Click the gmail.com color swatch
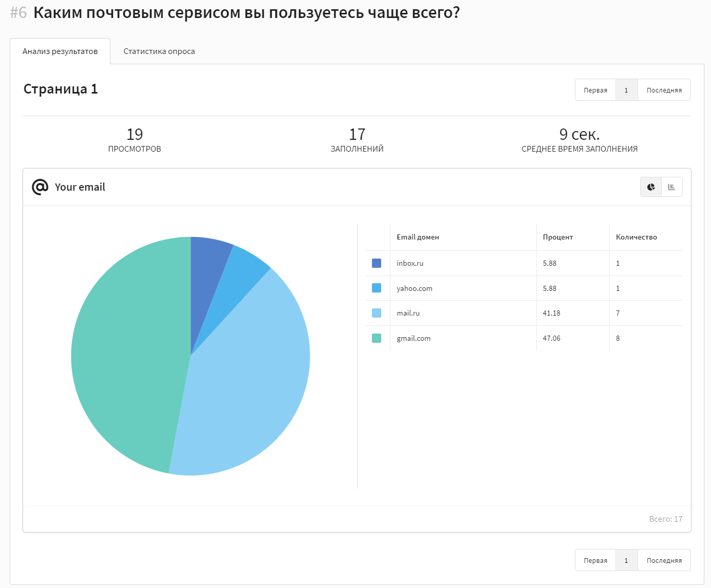The height and width of the screenshot is (588, 711). 377,338
